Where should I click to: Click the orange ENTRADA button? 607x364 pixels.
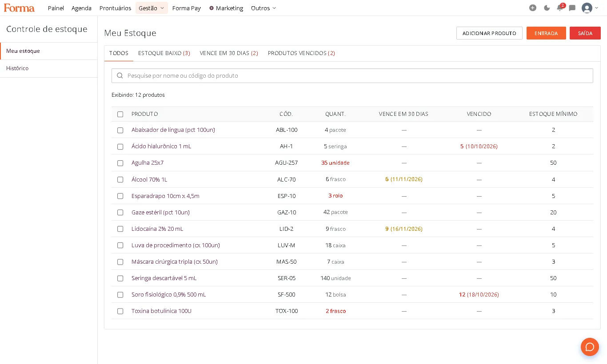coord(546,33)
